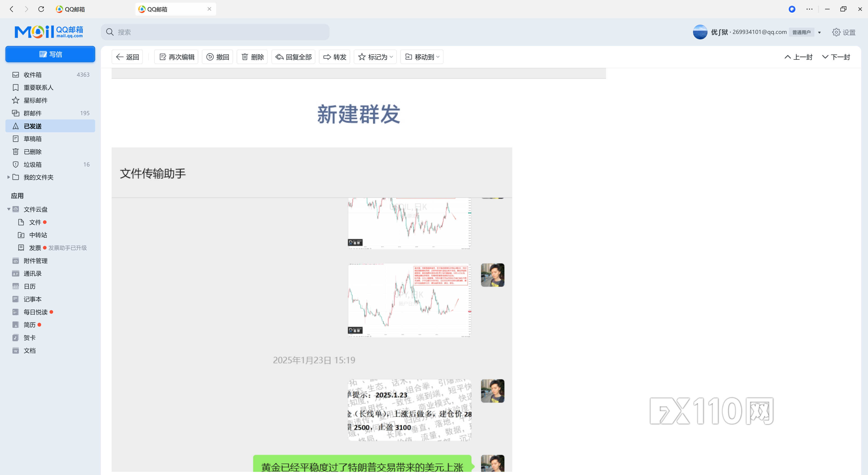868x475 pixels.
Task: Open 文档 documents app
Action: 29,350
